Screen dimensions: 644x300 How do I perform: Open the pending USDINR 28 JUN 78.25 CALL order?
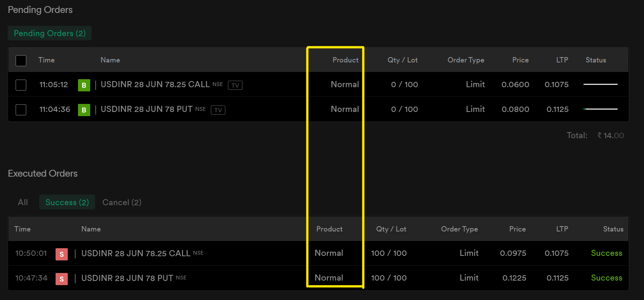(155, 84)
